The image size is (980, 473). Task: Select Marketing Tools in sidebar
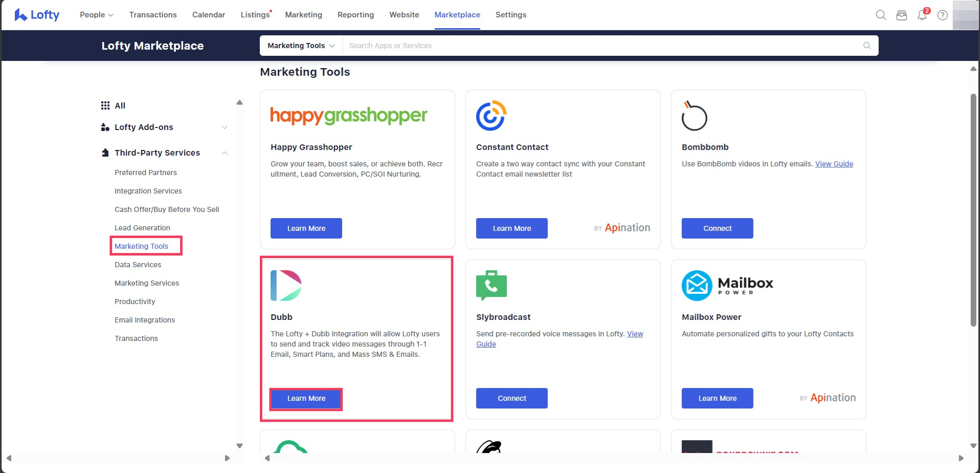(x=141, y=246)
